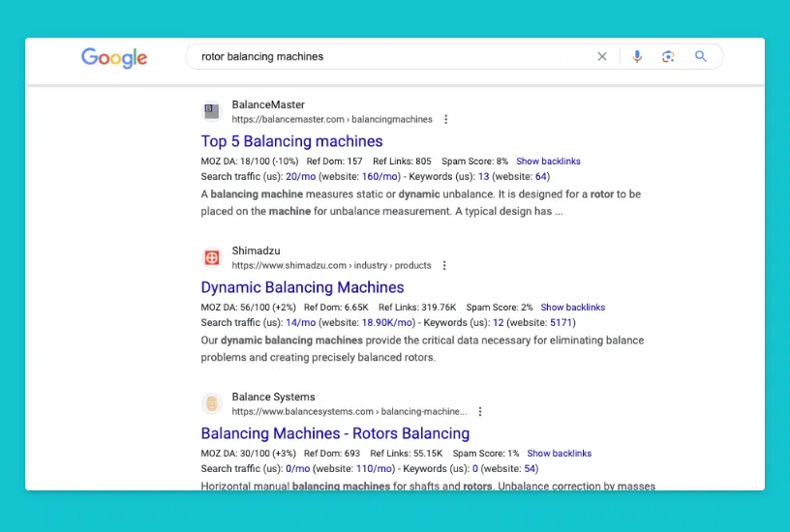
Task: Click the Shimadzu favicon
Action: 212,257
